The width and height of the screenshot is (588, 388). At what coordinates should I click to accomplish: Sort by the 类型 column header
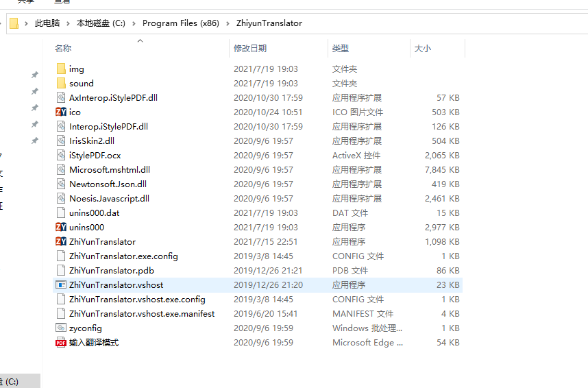click(x=341, y=49)
